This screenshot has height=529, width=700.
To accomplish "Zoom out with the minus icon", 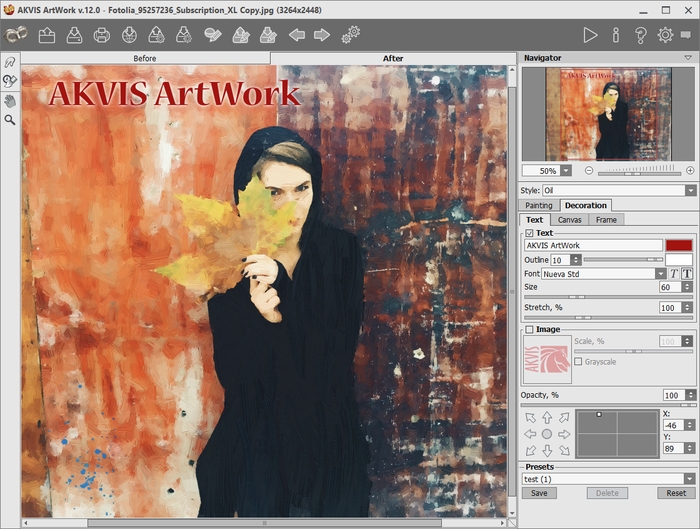I will point(589,171).
